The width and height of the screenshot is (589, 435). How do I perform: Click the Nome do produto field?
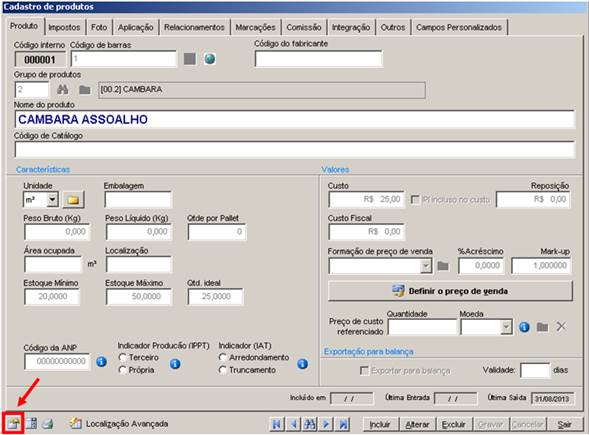coord(294,119)
